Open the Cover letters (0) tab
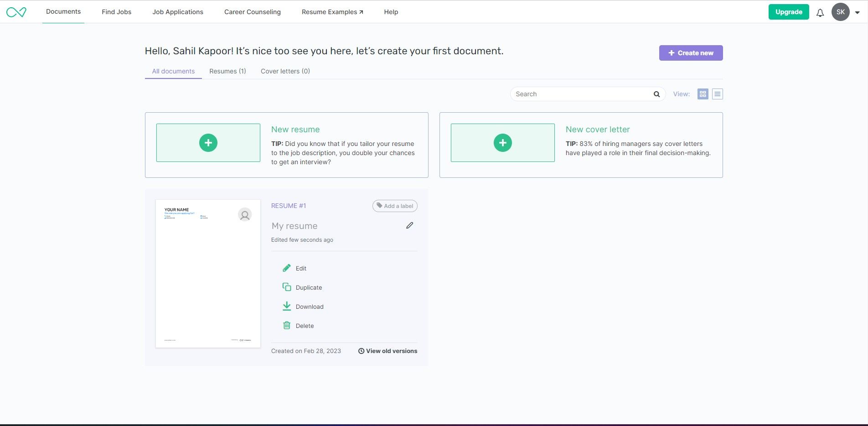Screen dimensions: 868x426 [x=285, y=71]
